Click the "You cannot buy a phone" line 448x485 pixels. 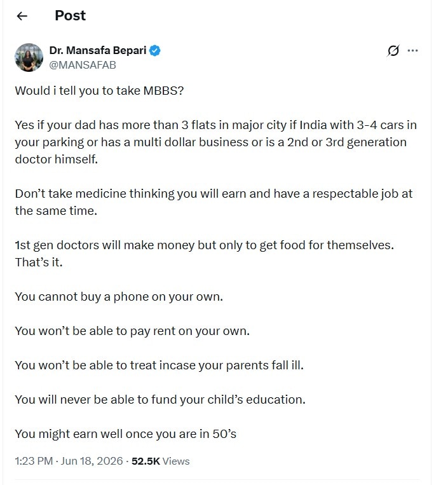pos(119,297)
